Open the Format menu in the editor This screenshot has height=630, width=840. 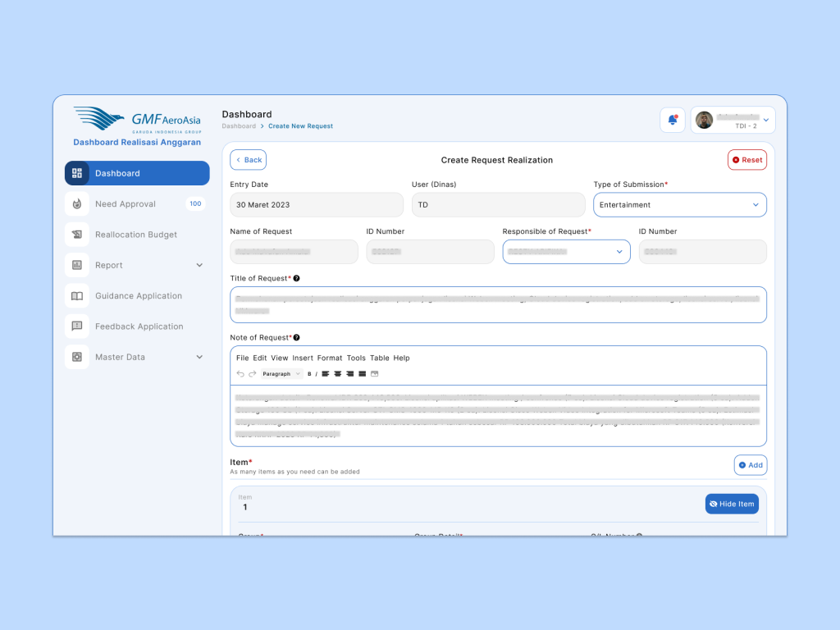coord(330,358)
